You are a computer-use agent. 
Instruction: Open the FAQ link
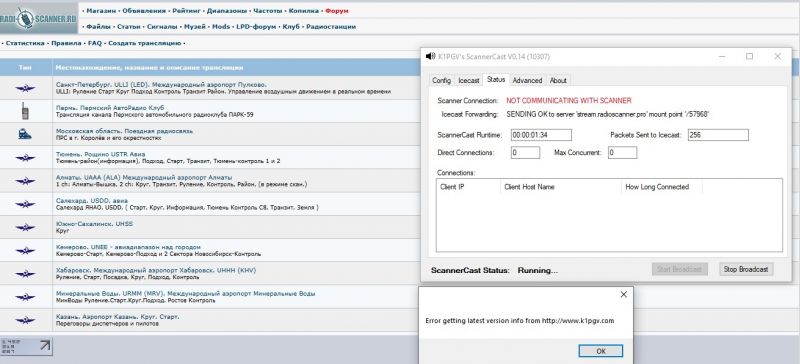[x=95, y=43]
